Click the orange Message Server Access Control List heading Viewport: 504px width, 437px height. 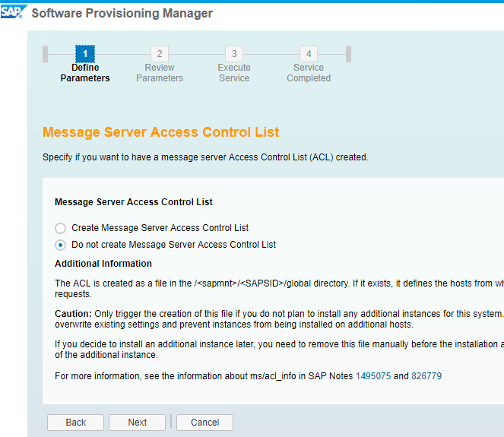(160, 132)
